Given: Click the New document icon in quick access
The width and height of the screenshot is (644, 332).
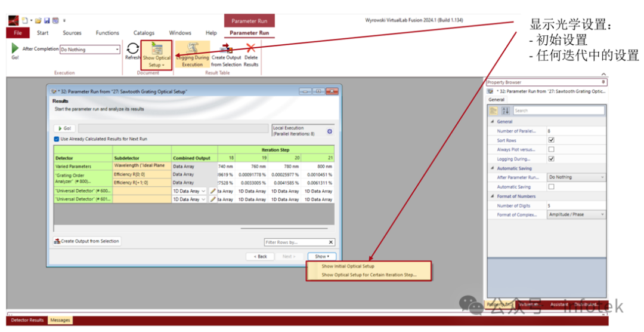Looking at the screenshot, I should pos(25,20).
